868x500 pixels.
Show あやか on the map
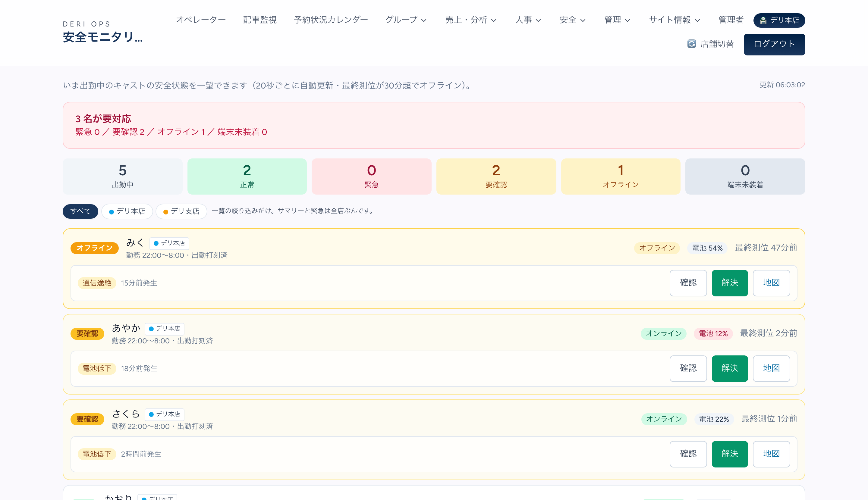(772, 368)
